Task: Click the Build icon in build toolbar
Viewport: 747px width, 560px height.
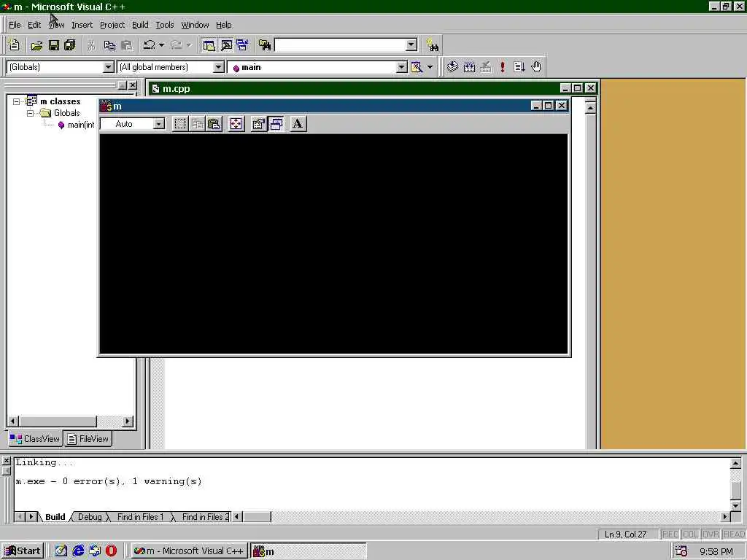Action: (x=469, y=67)
